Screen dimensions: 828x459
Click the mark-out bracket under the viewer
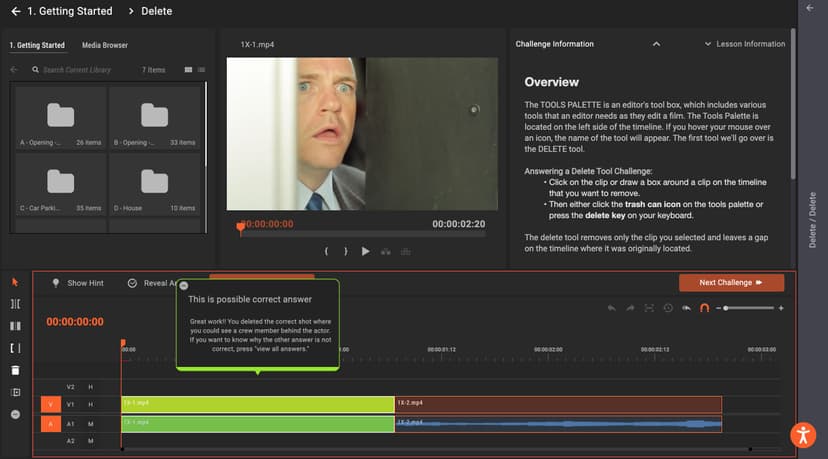pyautogui.click(x=346, y=251)
